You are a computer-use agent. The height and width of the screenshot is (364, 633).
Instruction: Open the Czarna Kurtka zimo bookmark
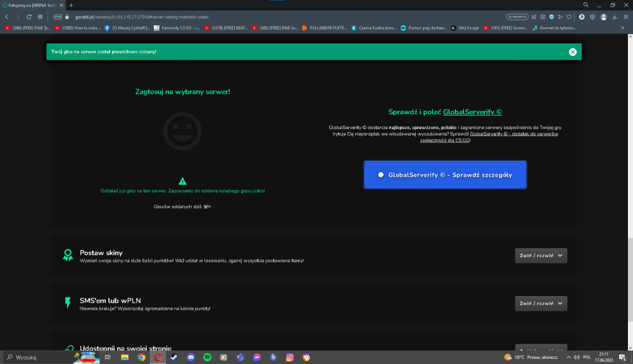374,28
